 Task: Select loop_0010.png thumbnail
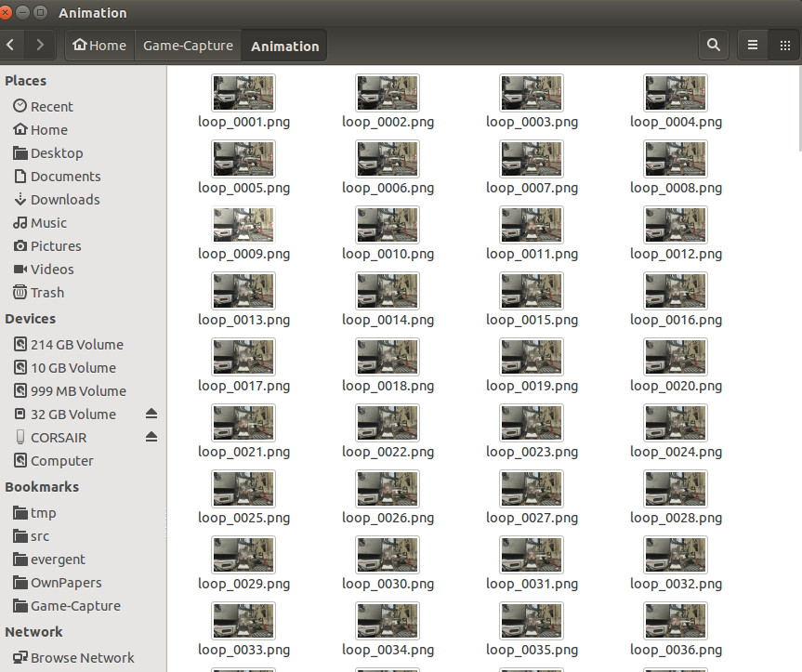pyautogui.click(x=388, y=225)
